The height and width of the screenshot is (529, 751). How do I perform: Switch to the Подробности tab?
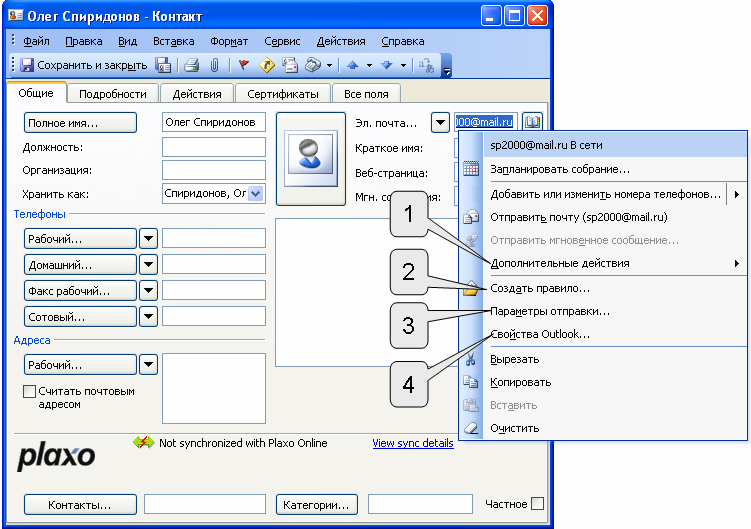pyautogui.click(x=113, y=94)
